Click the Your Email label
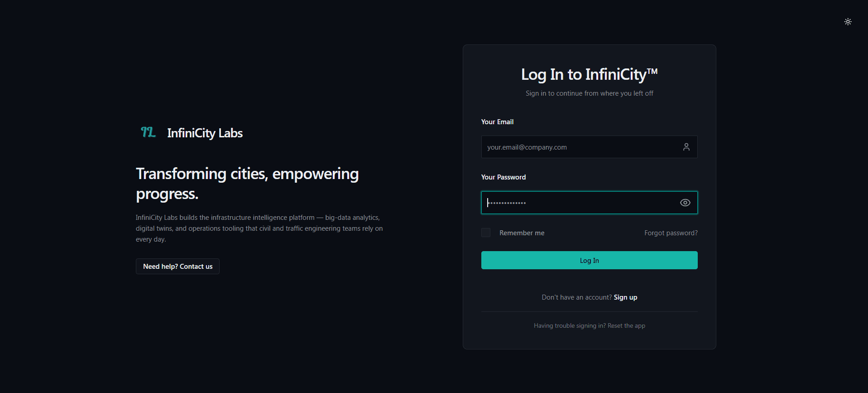The height and width of the screenshot is (393, 868). [x=497, y=122]
